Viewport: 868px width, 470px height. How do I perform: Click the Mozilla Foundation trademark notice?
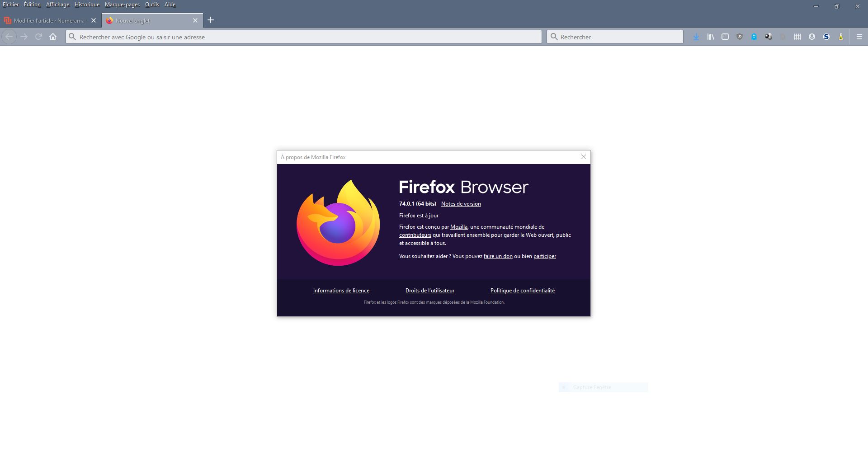coord(434,302)
